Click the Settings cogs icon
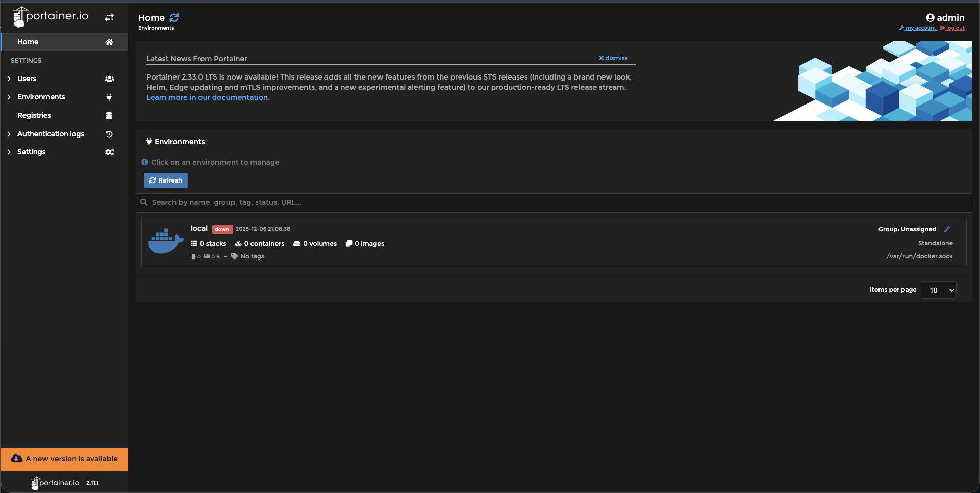The width and height of the screenshot is (980, 493). (x=109, y=152)
